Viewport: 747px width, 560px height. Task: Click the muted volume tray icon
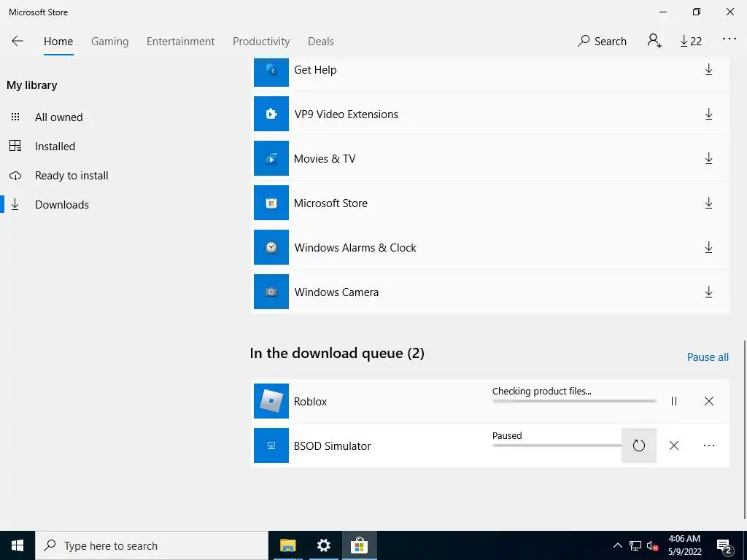pos(653,546)
